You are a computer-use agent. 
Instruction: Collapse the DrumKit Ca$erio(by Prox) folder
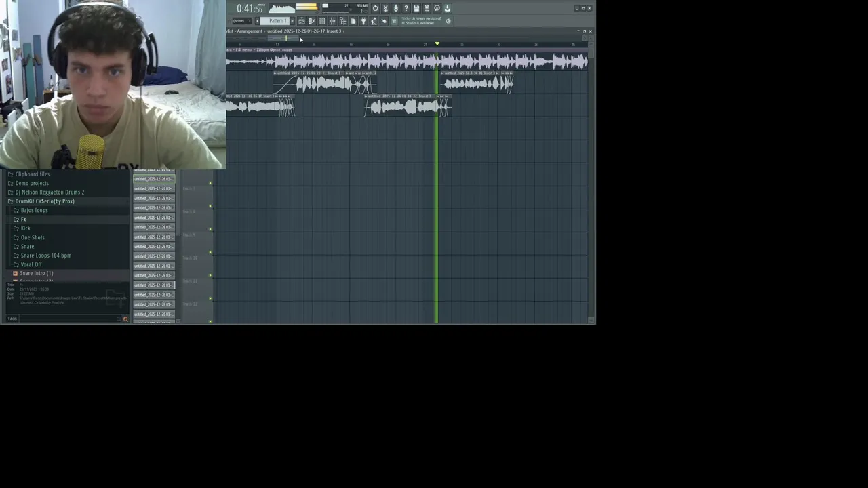45,201
